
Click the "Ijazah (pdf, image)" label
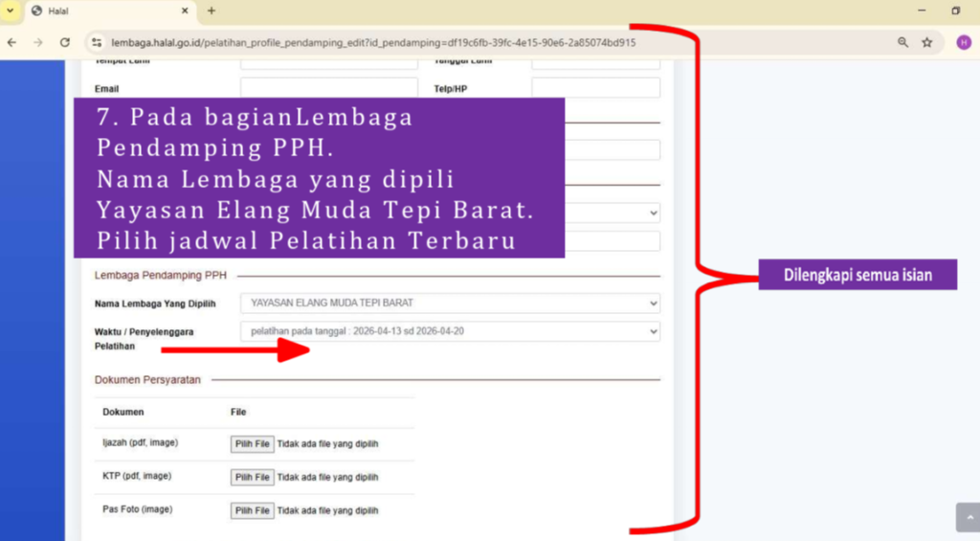tap(140, 442)
